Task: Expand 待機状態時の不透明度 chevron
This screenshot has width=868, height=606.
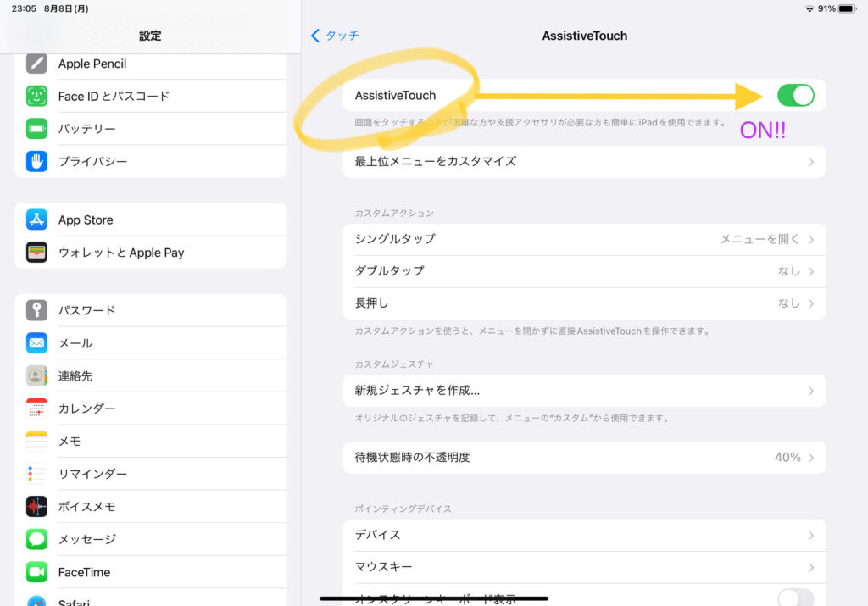Action: pos(810,458)
